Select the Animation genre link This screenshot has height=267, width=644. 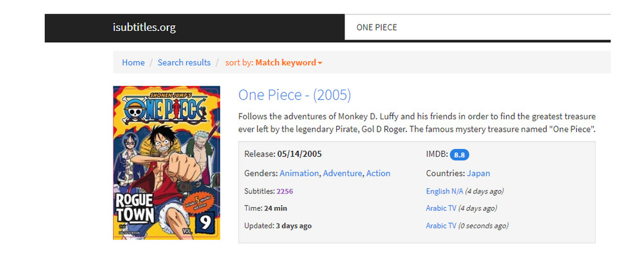[x=299, y=173]
